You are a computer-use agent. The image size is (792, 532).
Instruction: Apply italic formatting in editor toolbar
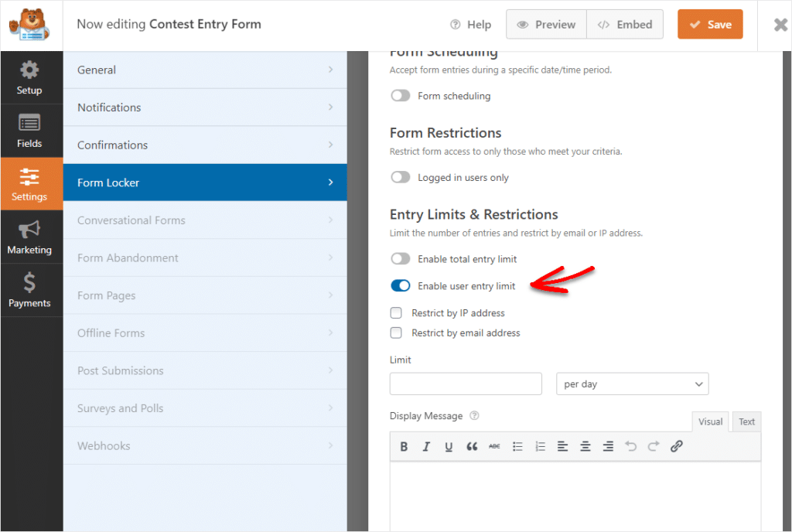tap(426, 446)
